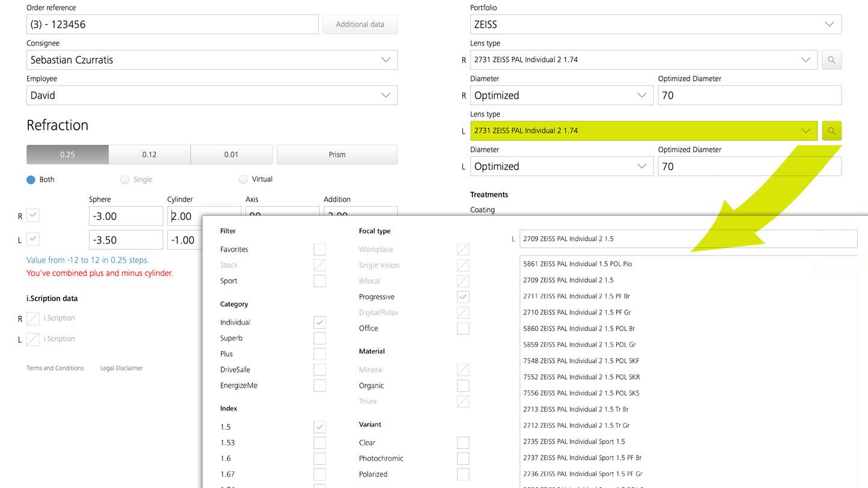Screen dimensions: 868x488
Task: Click the L lens search field in popup
Action: (x=688, y=239)
